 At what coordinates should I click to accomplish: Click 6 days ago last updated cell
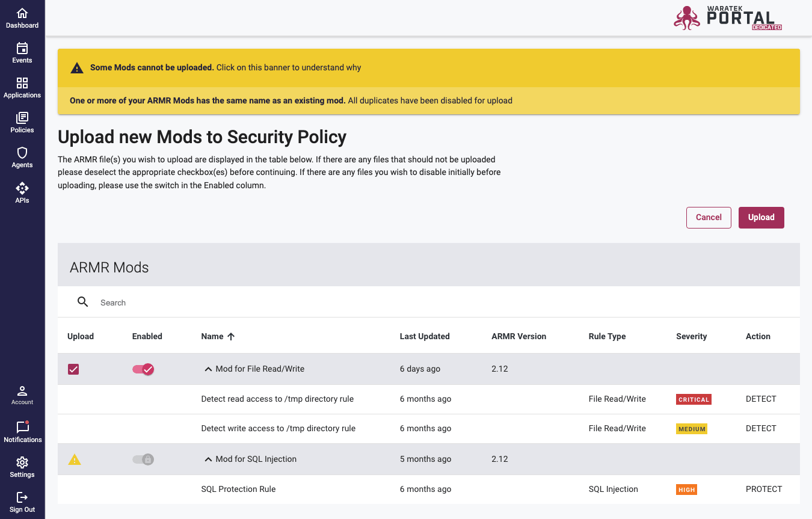(420, 369)
